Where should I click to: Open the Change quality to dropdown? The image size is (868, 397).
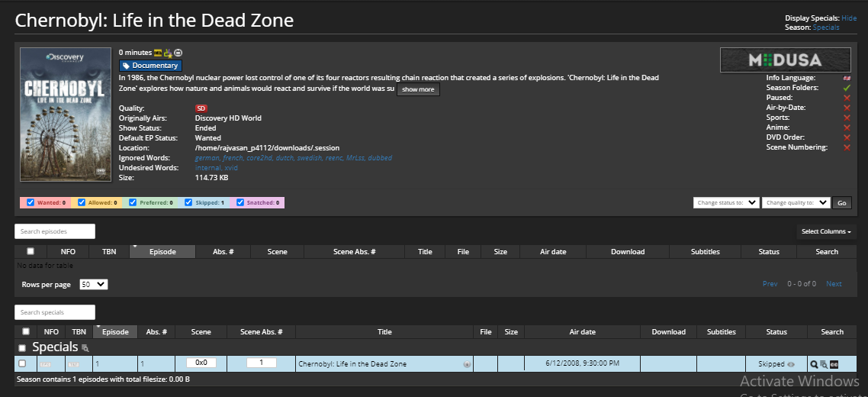click(x=796, y=202)
